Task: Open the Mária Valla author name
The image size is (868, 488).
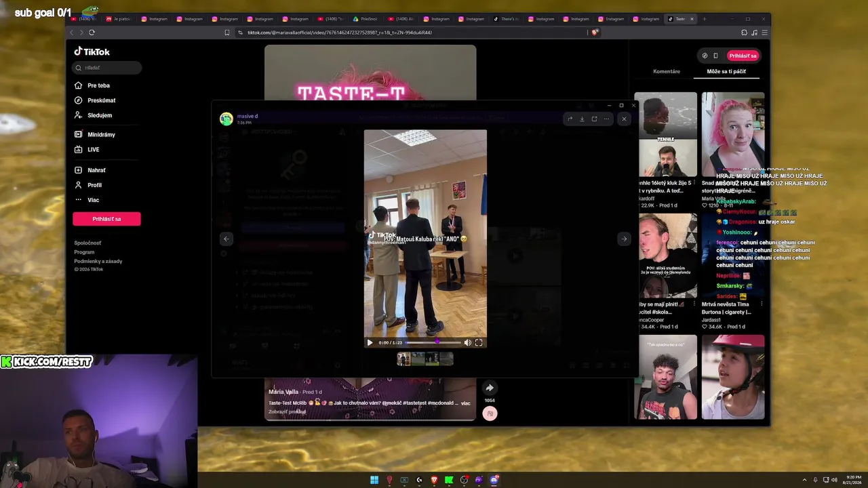Action: (x=283, y=392)
